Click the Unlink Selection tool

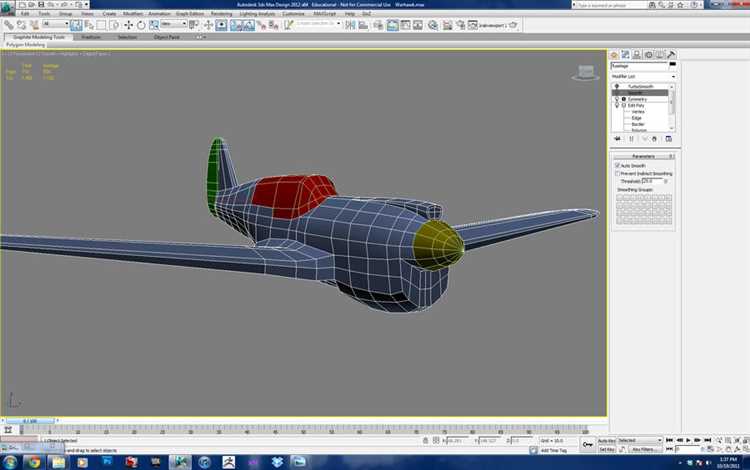point(21,25)
